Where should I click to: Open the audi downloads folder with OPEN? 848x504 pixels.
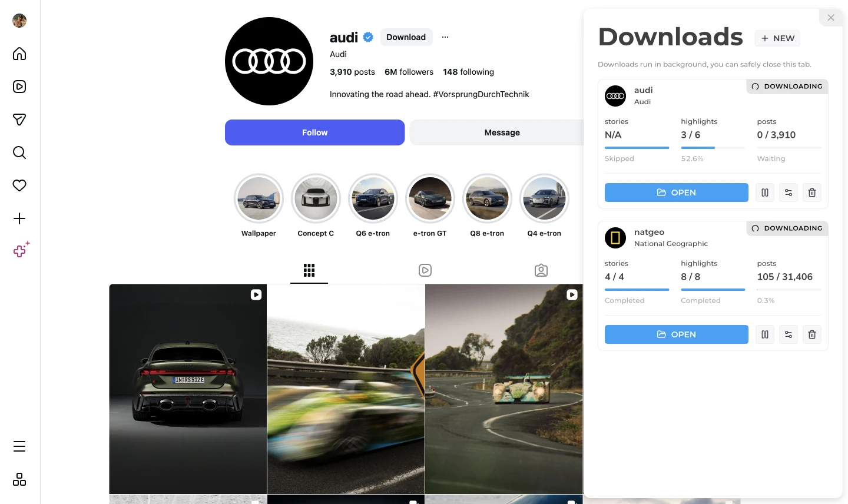point(677,193)
